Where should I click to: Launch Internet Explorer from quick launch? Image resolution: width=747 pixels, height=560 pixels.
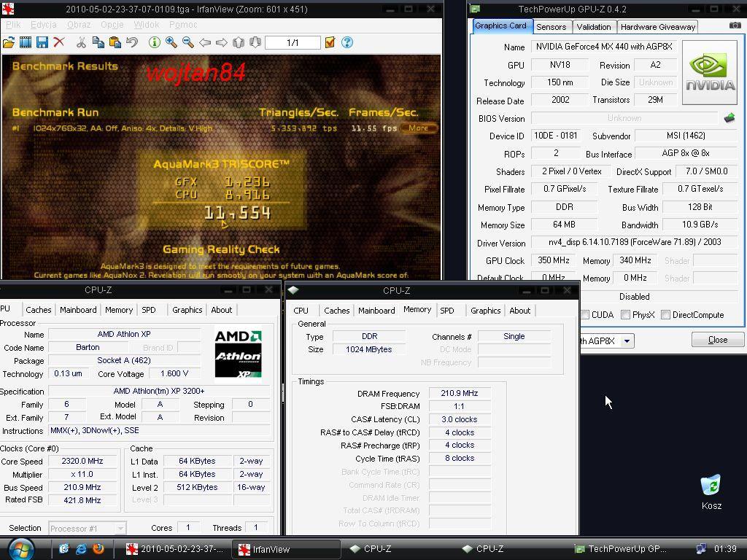point(81,548)
